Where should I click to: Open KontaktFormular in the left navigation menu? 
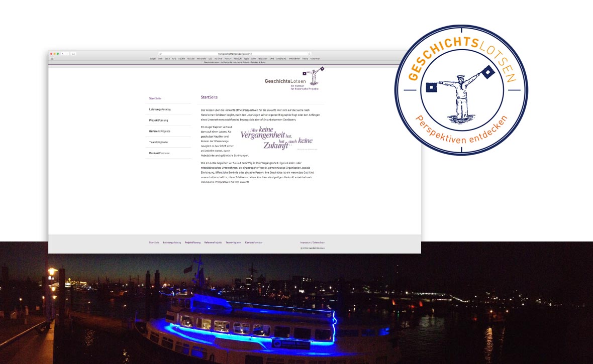pyautogui.click(x=159, y=153)
